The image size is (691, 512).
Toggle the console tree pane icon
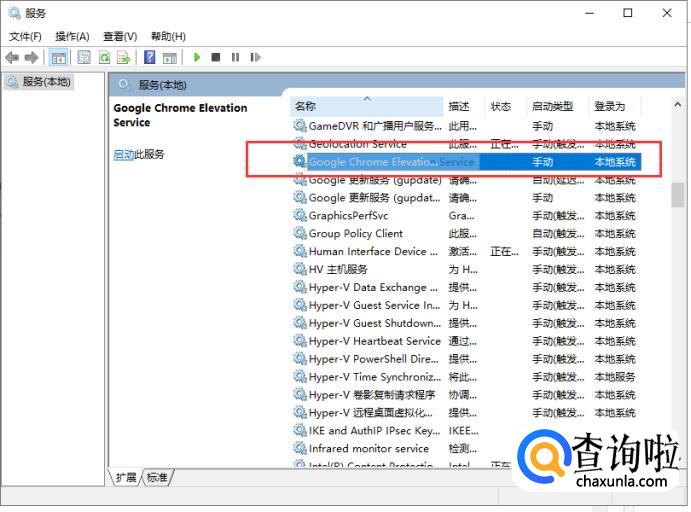pyautogui.click(x=59, y=57)
